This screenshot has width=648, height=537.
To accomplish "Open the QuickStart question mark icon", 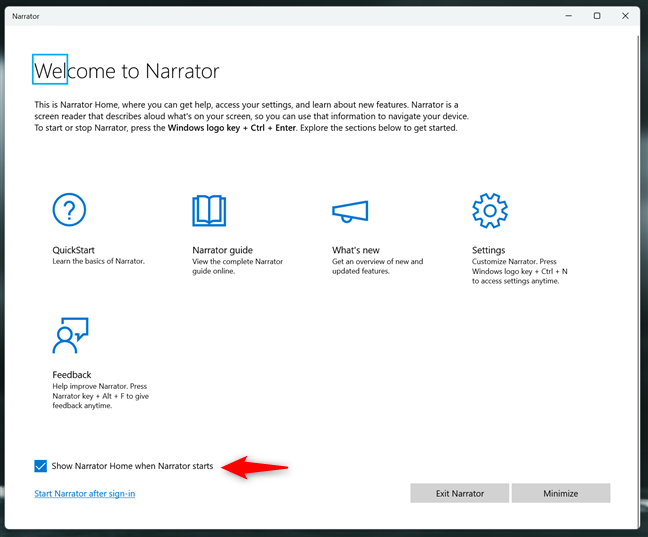I will point(69,210).
